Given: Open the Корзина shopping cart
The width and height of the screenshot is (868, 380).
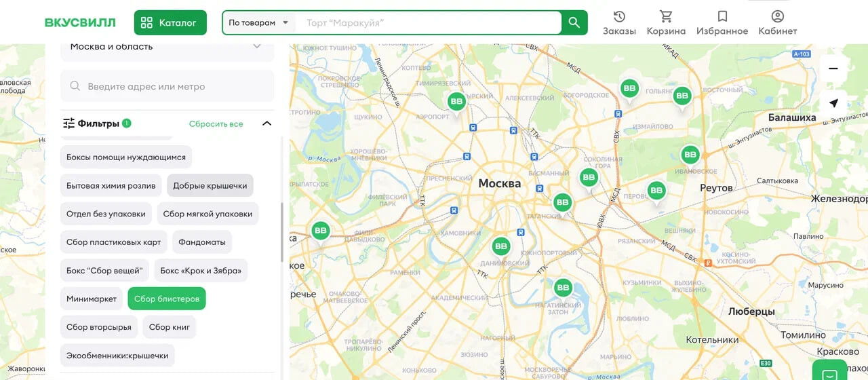Looking at the screenshot, I should click(x=666, y=22).
